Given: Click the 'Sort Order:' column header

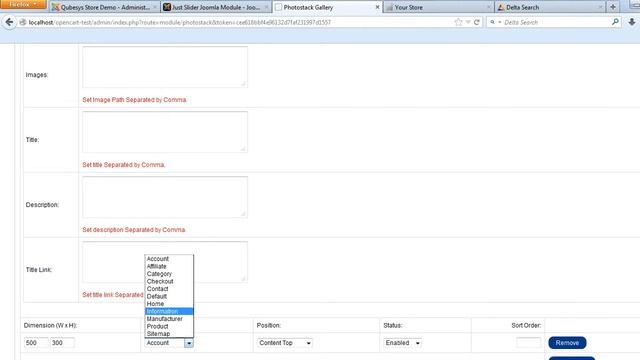Looking at the screenshot, I should click(526, 325).
